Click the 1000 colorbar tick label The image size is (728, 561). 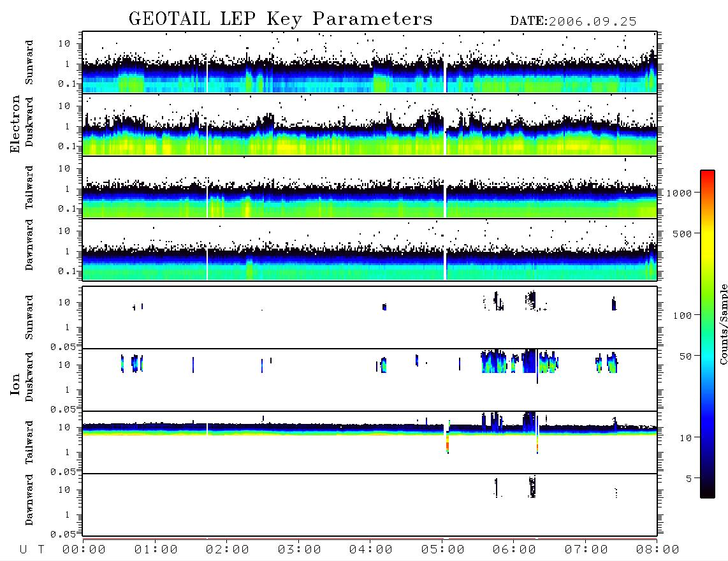(x=679, y=193)
